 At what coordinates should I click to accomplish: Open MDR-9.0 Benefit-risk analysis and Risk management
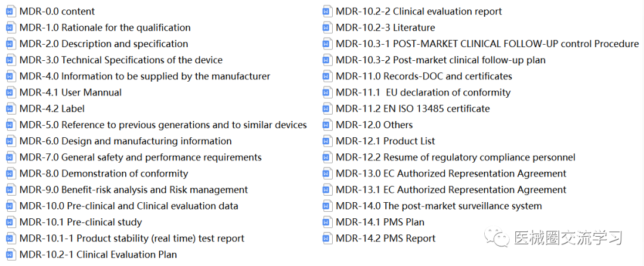(x=128, y=190)
